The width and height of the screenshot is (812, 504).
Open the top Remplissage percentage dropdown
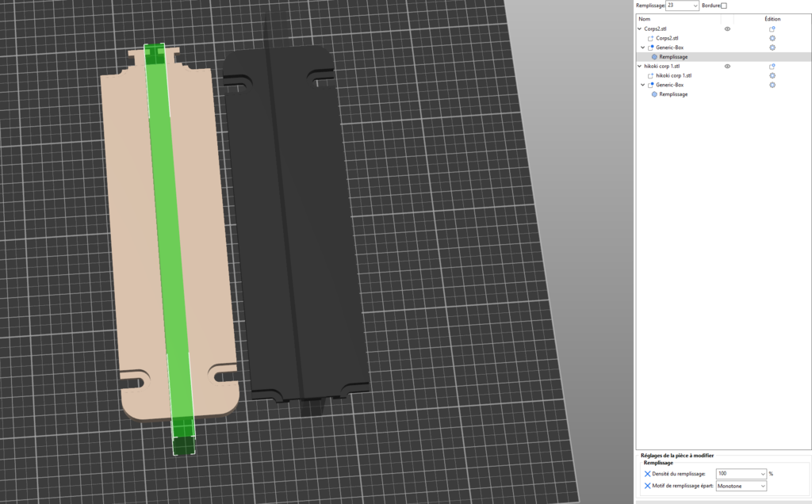695,6
